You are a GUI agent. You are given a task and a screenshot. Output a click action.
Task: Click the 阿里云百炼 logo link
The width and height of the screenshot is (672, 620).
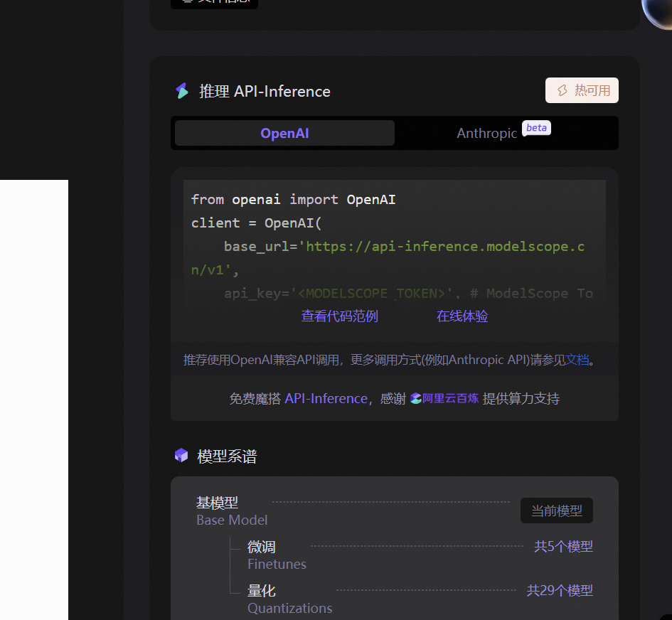(444, 398)
